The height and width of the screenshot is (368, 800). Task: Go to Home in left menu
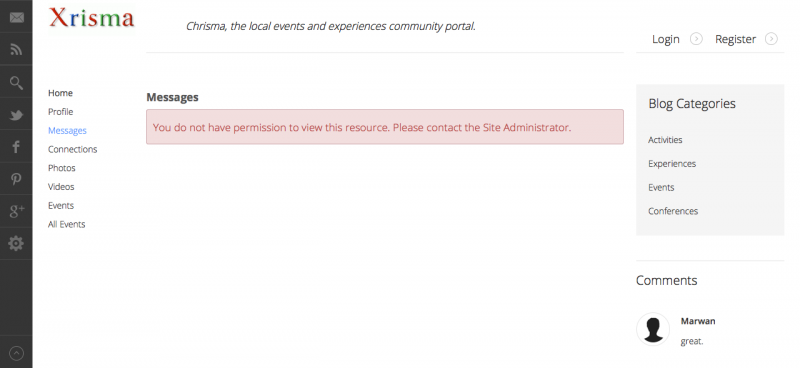click(x=60, y=93)
